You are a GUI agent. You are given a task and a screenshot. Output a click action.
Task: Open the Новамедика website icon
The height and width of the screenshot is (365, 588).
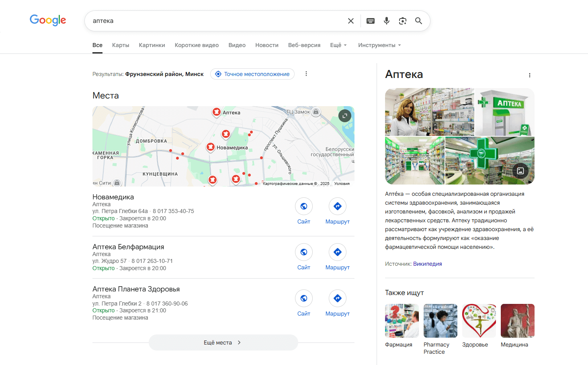pos(304,206)
